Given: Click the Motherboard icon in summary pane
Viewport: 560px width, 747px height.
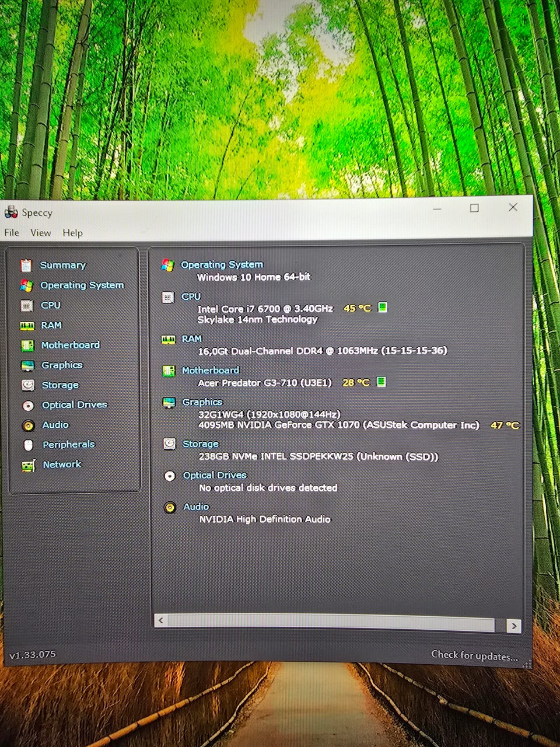Looking at the screenshot, I should coord(169,371).
